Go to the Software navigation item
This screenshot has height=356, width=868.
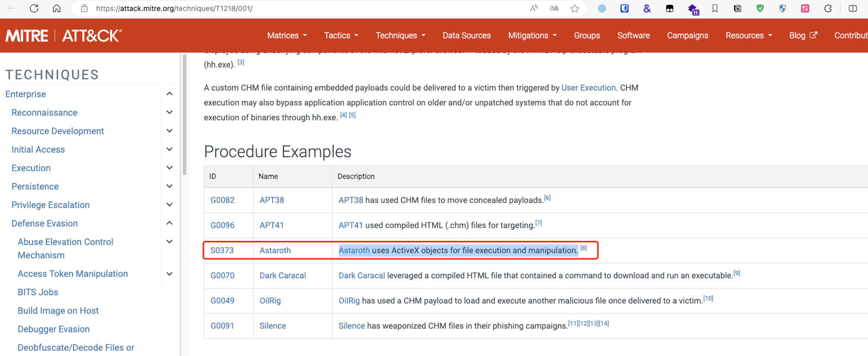(633, 36)
